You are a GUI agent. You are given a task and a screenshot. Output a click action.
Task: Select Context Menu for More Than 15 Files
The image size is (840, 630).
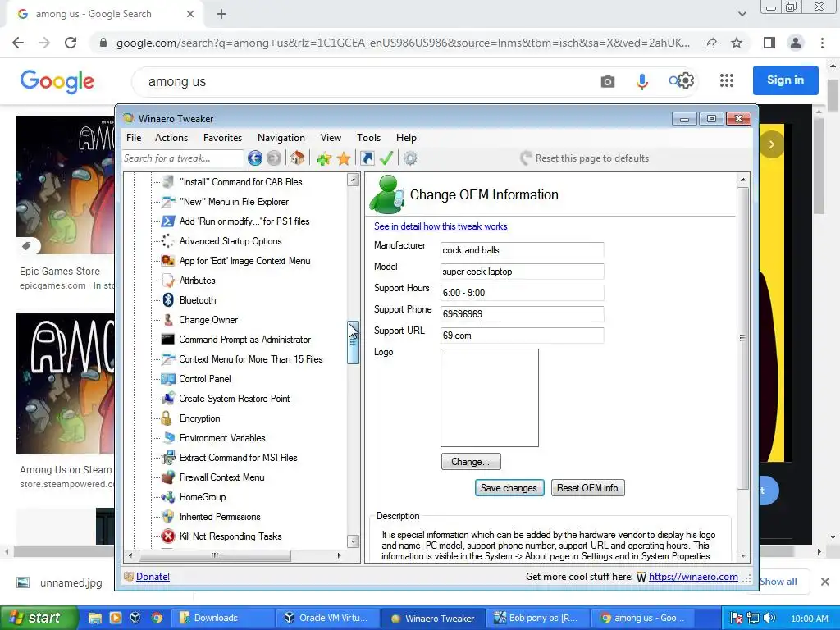(251, 359)
